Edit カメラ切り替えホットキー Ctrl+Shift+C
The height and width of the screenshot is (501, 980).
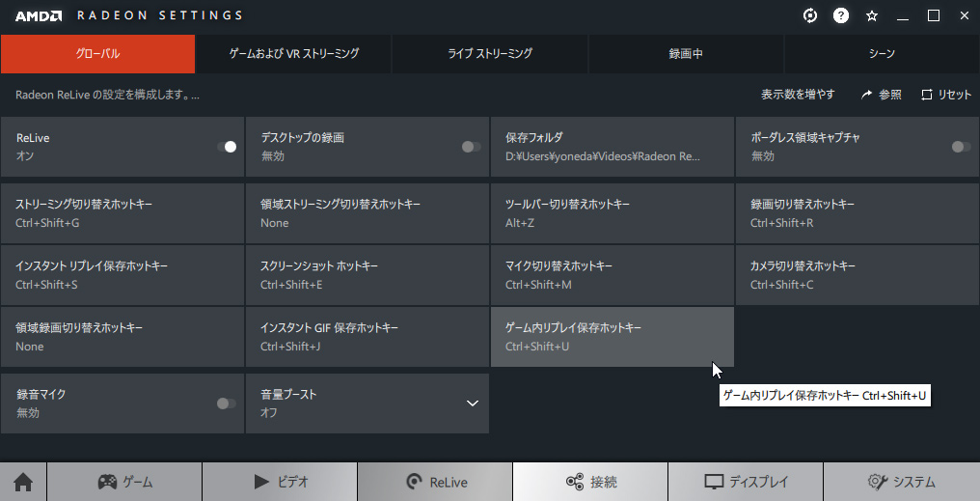[x=857, y=275]
